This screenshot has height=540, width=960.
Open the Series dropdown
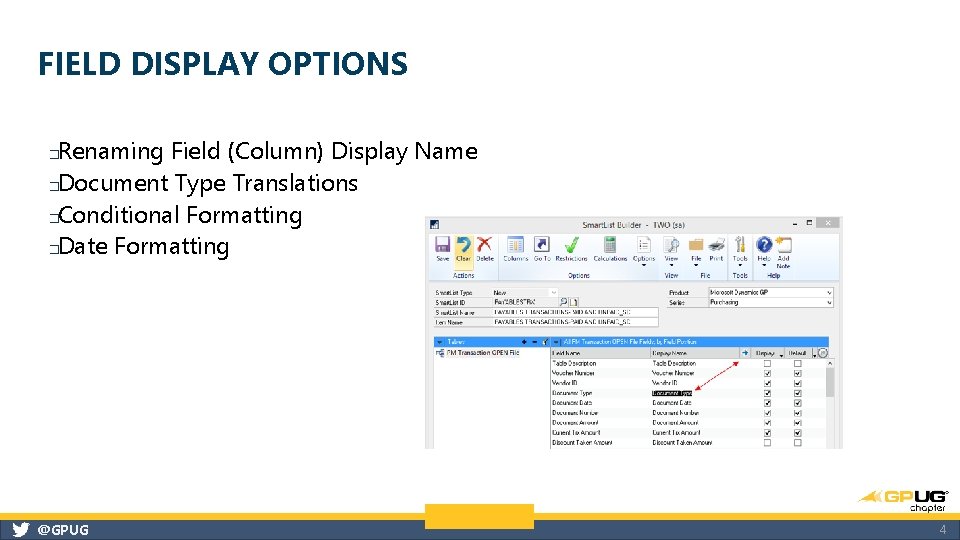(829, 302)
